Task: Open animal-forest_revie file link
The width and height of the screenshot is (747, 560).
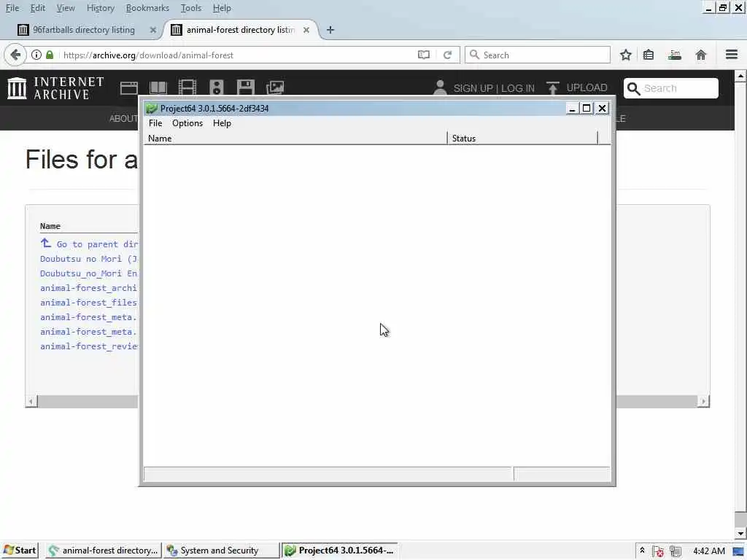Action: coord(89,346)
